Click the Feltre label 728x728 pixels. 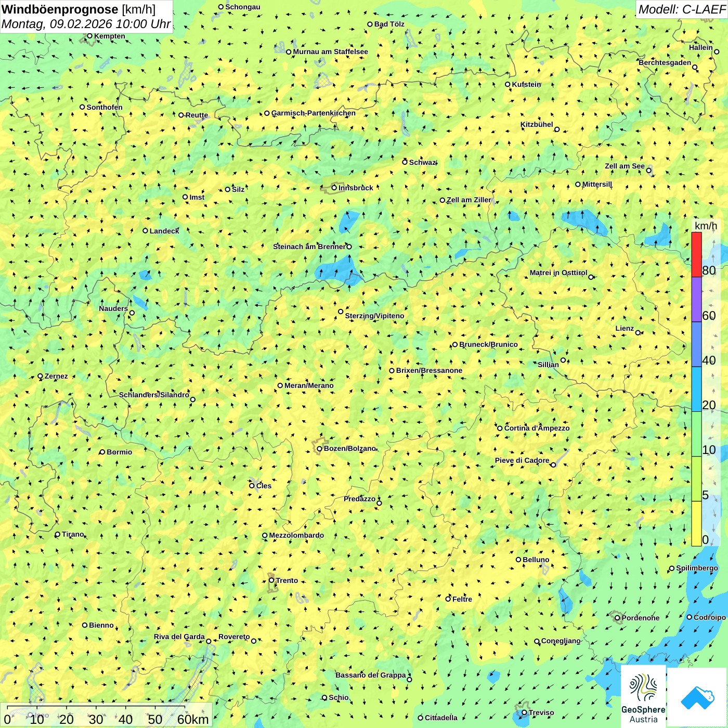pyautogui.click(x=462, y=599)
